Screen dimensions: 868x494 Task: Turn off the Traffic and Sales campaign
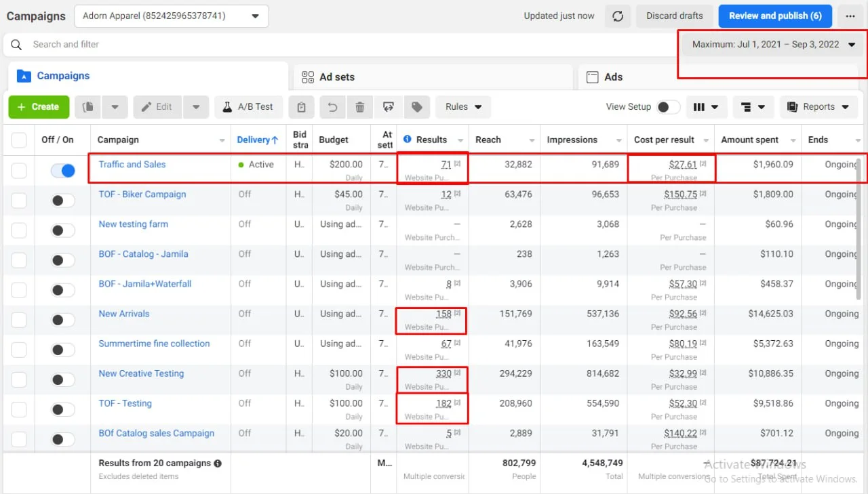tap(62, 171)
